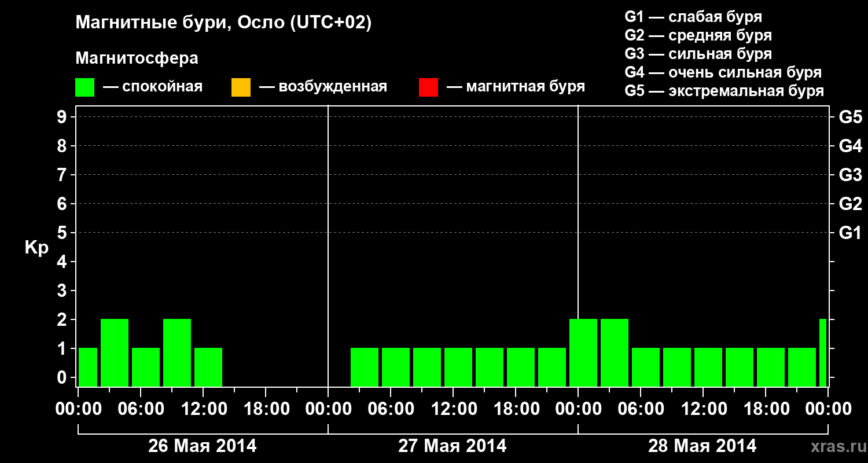
Task: Select the 'Магнитосфера' legend heading
Action: click(137, 58)
